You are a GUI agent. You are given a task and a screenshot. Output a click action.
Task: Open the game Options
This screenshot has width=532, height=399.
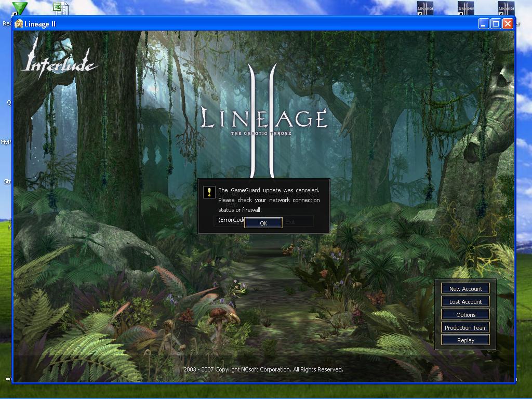[x=465, y=314]
